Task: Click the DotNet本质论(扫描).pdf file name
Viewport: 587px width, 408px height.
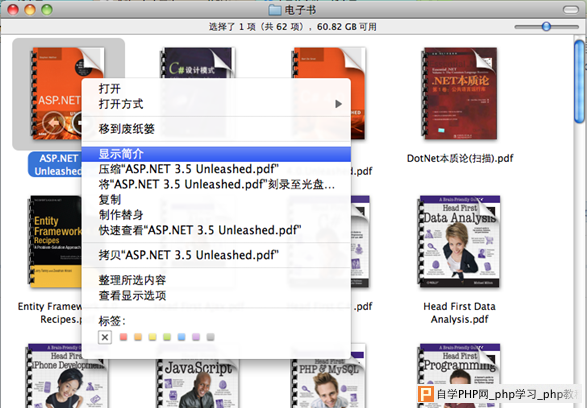Action: pyautogui.click(x=460, y=158)
